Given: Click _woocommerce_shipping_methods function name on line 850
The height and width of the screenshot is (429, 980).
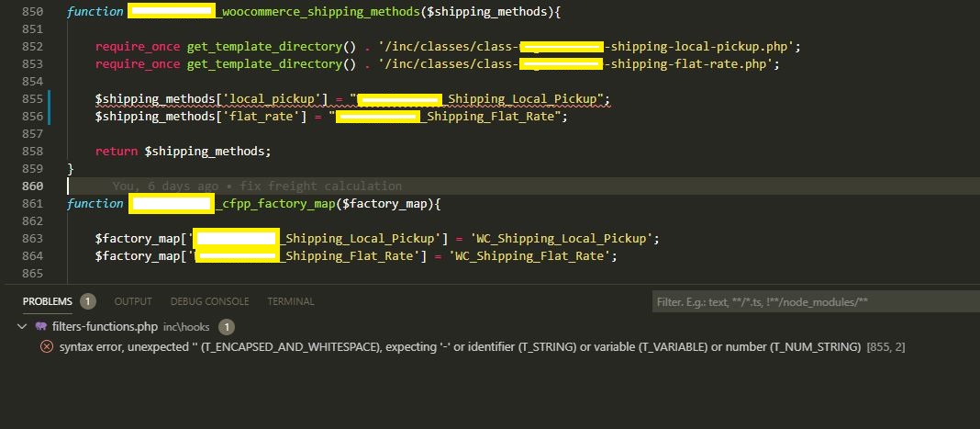Looking at the screenshot, I should 317,12.
